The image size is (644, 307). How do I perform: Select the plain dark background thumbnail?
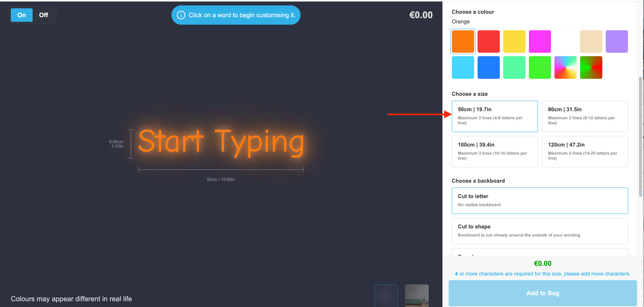[386, 295]
